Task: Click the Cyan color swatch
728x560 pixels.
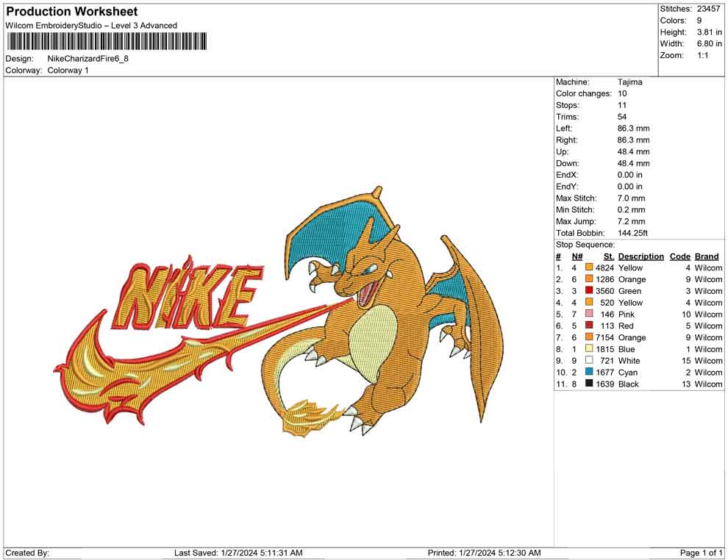Action: tap(589, 372)
